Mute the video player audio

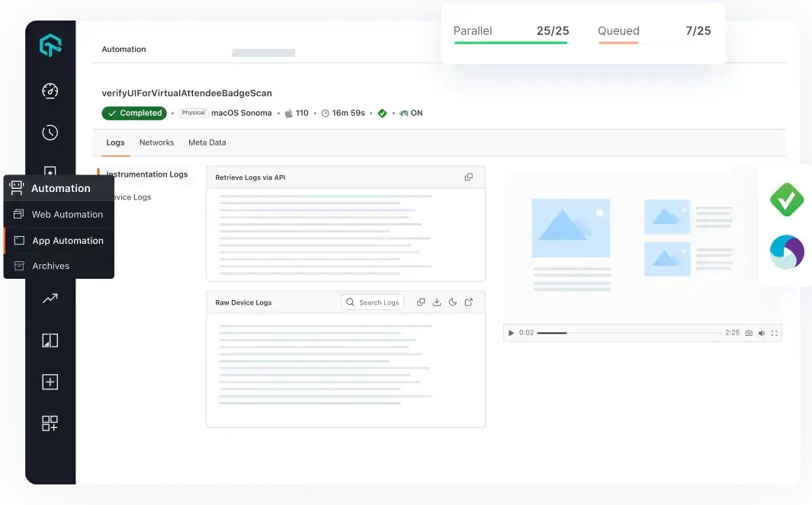762,332
